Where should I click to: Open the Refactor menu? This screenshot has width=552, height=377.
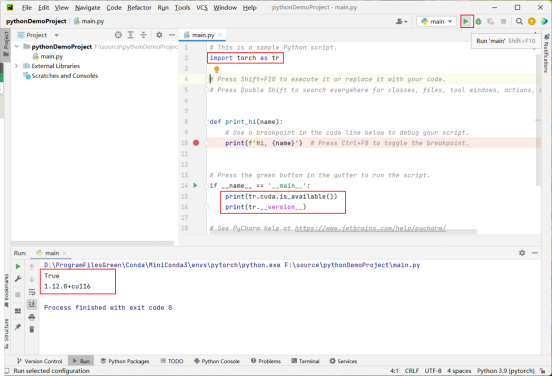(x=139, y=7)
